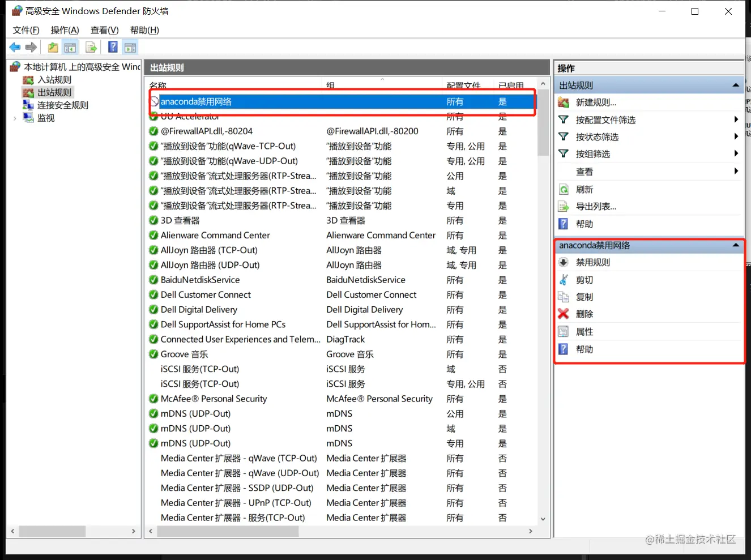Click the rule list's vertical scrollbar up arrow

tap(543, 84)
